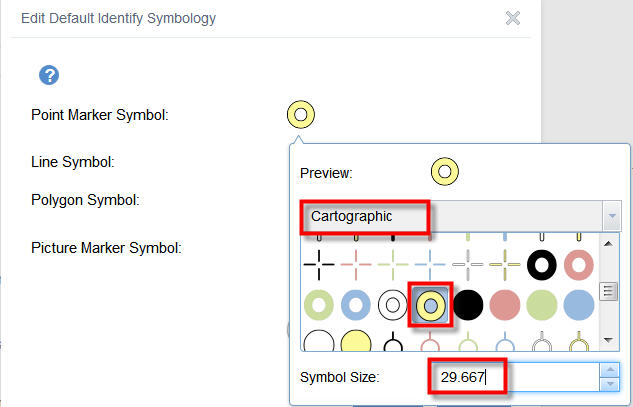The image size is (633, 407).
Task: Open the Cartographic symbol category dropdown
Action: point(610,216)
